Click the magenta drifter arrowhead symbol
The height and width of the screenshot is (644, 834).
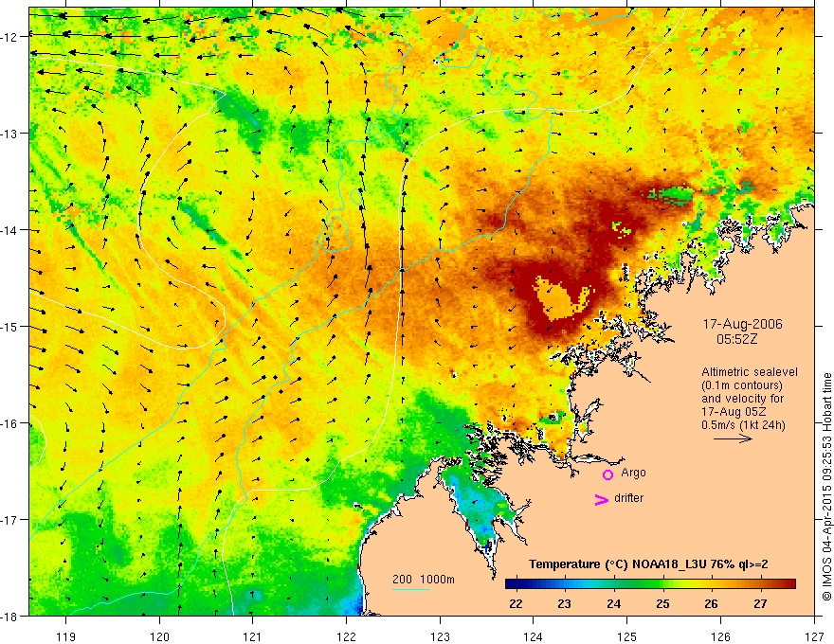click(x=602, y=499)
